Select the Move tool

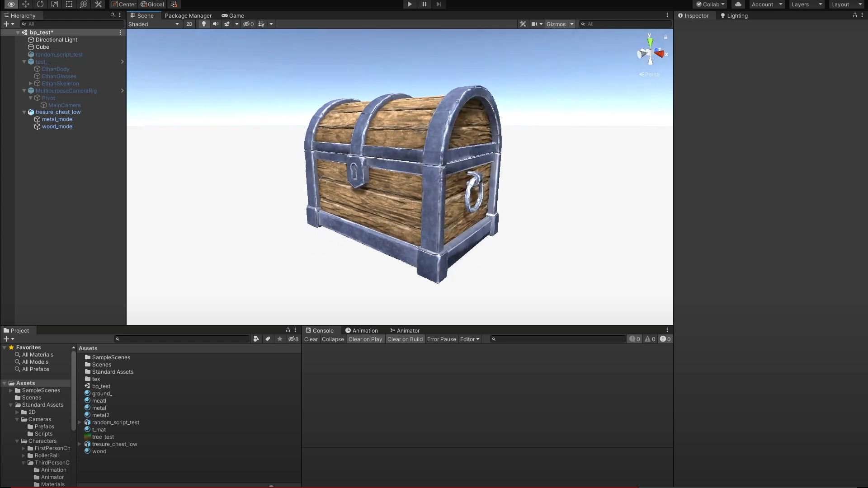(x=26, y=4)
